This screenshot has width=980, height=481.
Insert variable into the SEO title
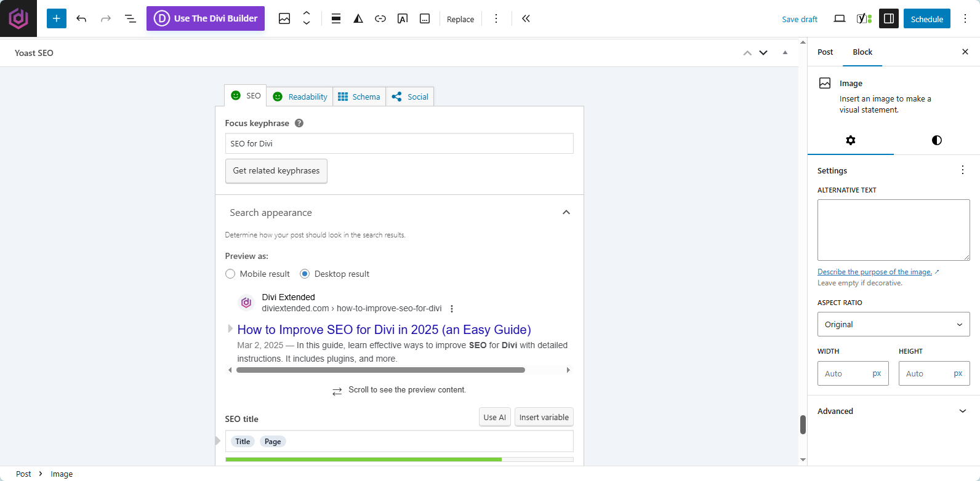[x=544, y=417]
